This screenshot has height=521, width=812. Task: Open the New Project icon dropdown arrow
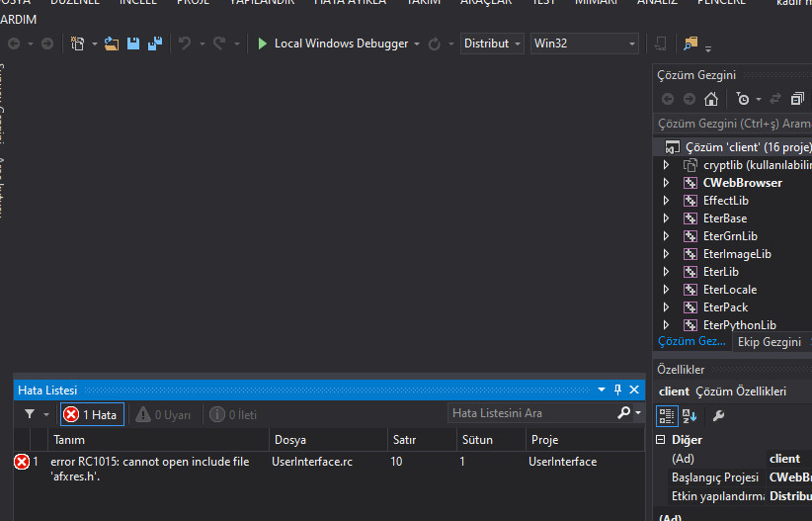click(94, 44)
